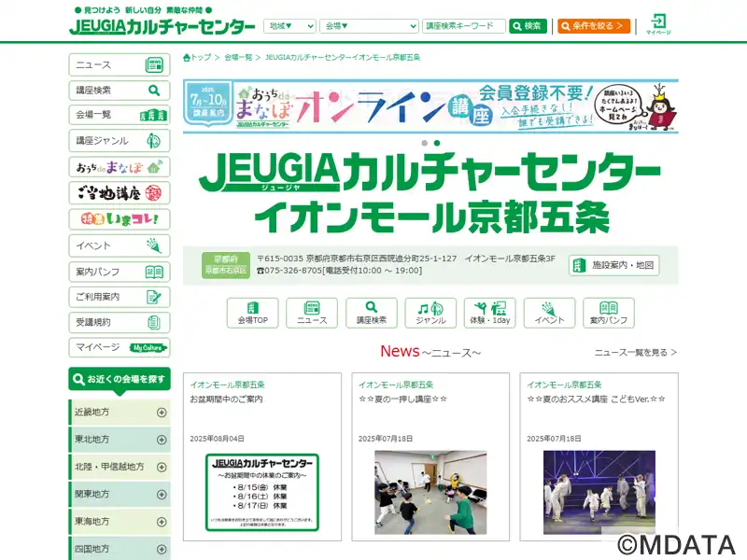This screenshot has width=747, height=560.
Task: Expand the 四国地方 region
Action: click(120, 549)
